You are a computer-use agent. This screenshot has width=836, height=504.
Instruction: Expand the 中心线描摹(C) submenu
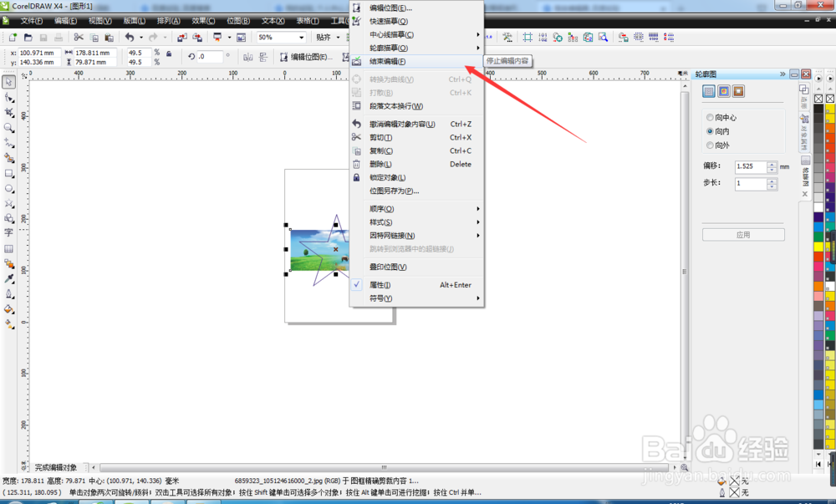click(416, 34)
